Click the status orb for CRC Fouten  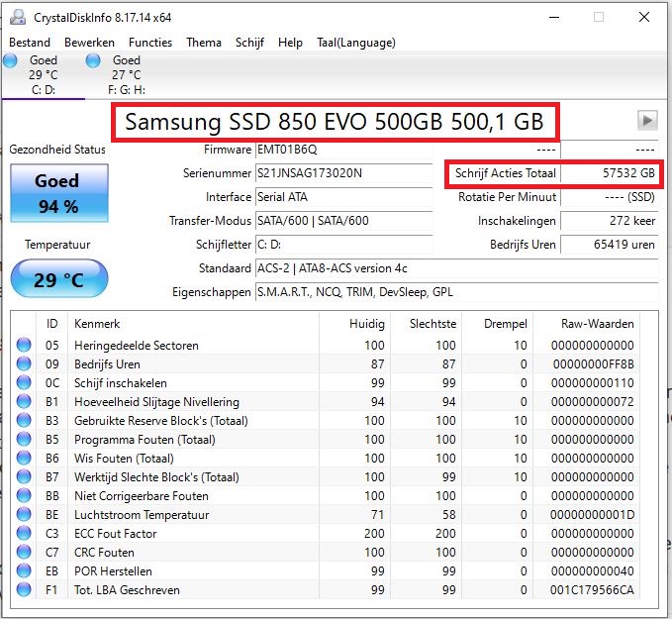point(25,553)
